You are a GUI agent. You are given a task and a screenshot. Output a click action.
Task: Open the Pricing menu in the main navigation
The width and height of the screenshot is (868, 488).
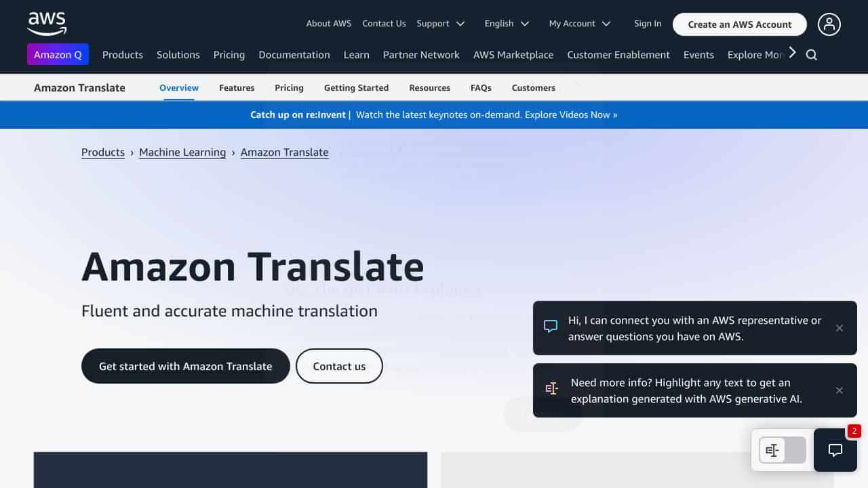(229, 55)
